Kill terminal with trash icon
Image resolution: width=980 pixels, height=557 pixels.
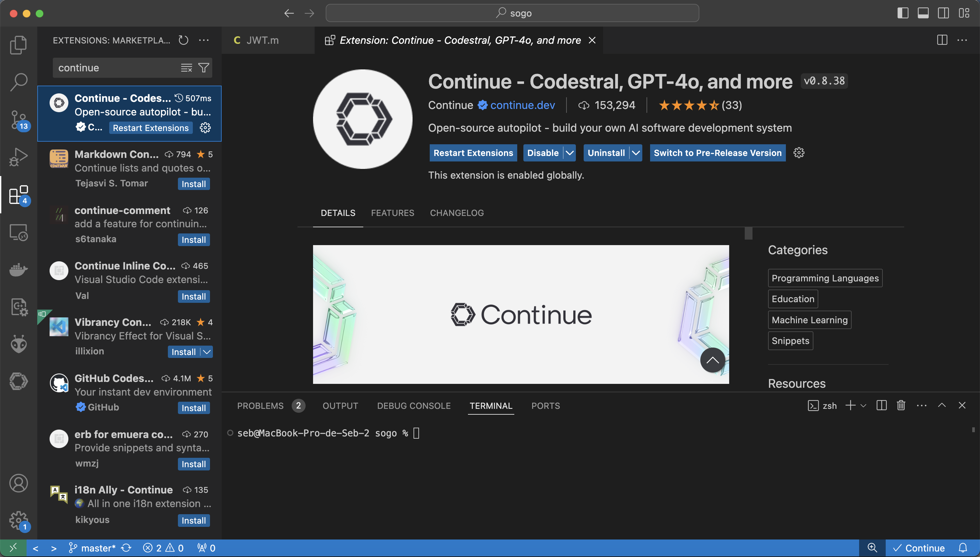901,406
